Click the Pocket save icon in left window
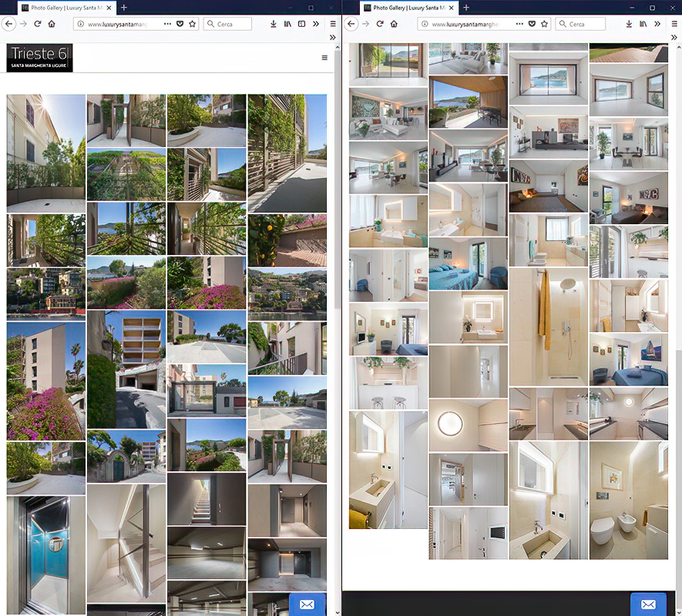Screen dimensions: 682x616 pyautogui.click(x=180, y=24)
